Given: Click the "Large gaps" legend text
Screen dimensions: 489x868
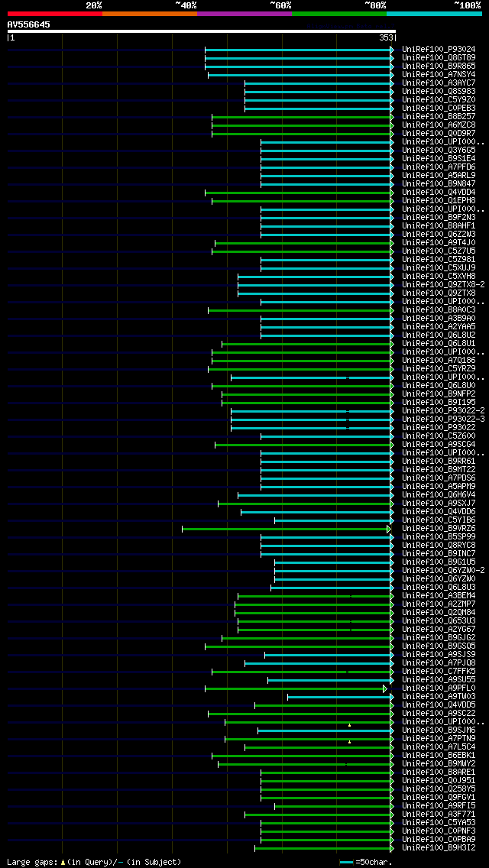Looking at the screenshot, I should (31, 862).
